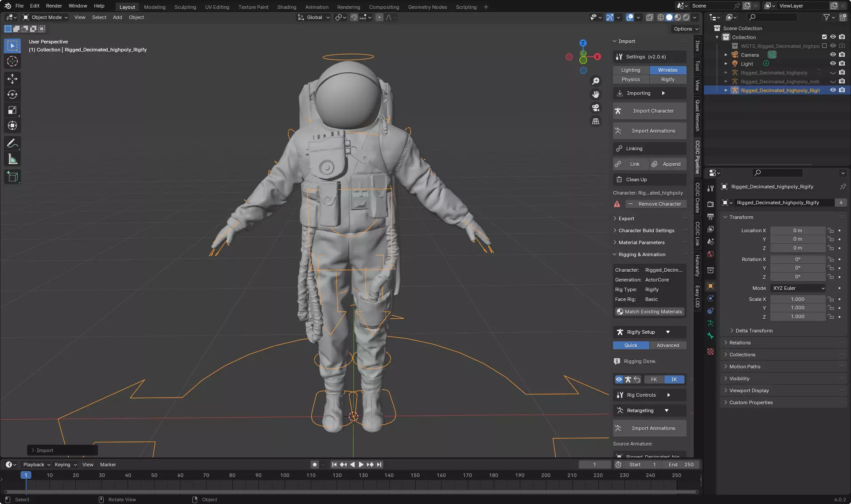Click the Clean Up button
Viewport: 851px width, 504px height.
pyautogui.click(x=650, y=180)
